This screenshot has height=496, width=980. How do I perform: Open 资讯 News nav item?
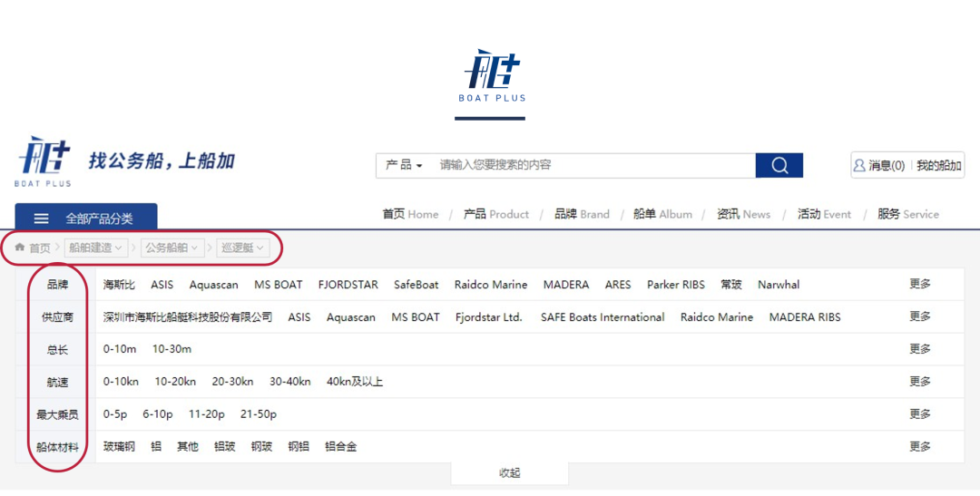point(743,214)
